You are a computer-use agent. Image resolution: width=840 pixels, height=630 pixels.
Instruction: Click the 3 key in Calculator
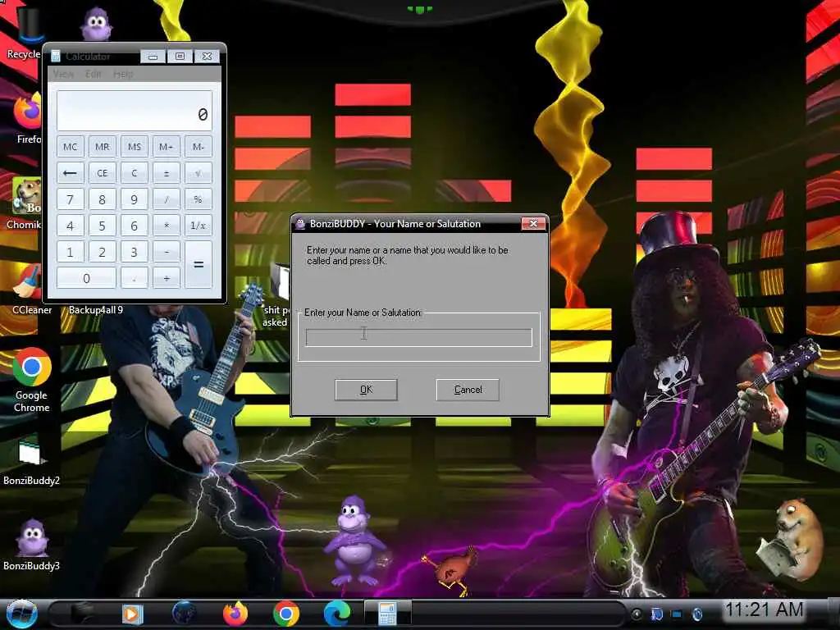point(135,252)
